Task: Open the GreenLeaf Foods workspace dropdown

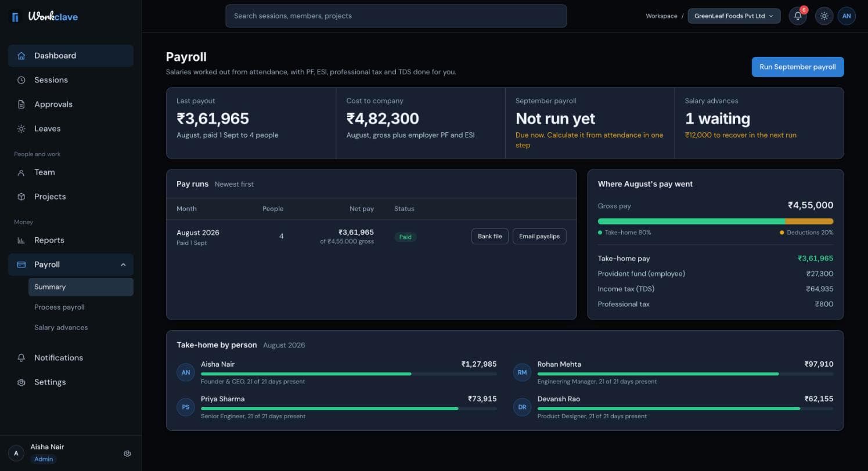Action: click(734, 16)
